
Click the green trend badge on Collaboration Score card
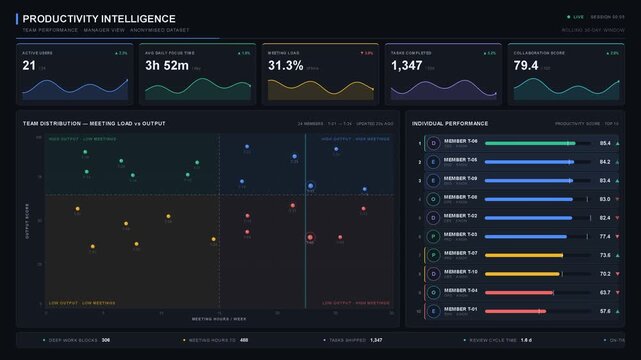(x=612, y=53)
